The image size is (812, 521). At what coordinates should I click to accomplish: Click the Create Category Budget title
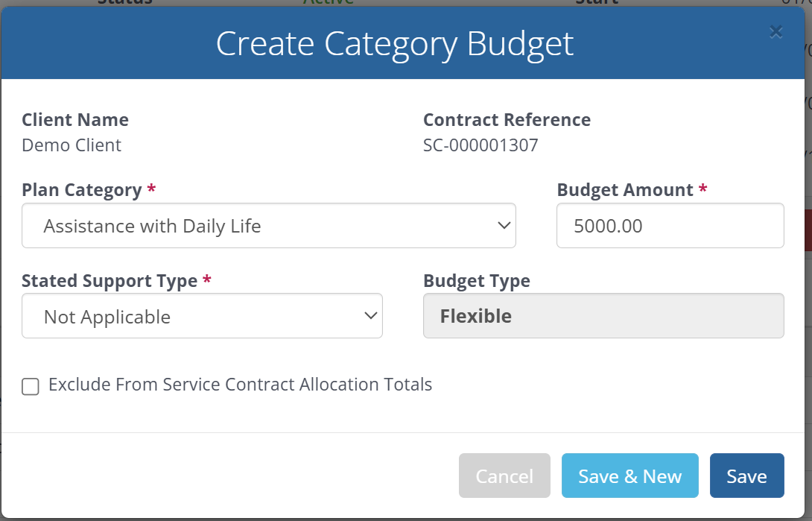395,44
